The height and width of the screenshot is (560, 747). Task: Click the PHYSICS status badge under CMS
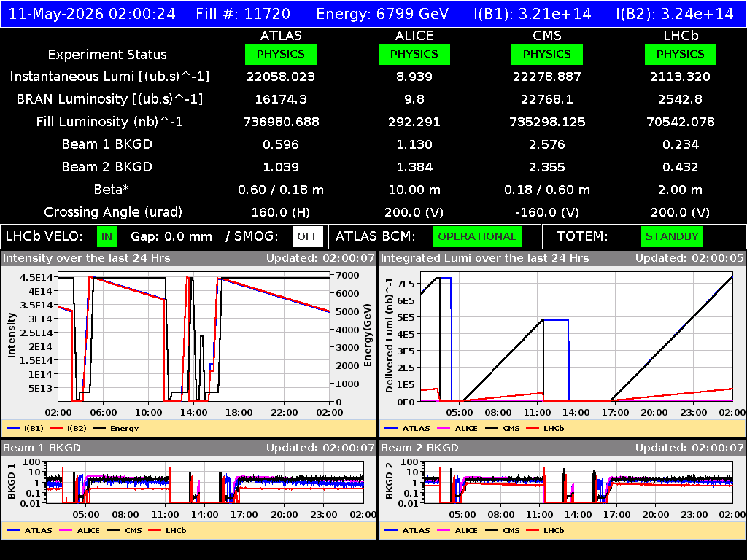547,54
